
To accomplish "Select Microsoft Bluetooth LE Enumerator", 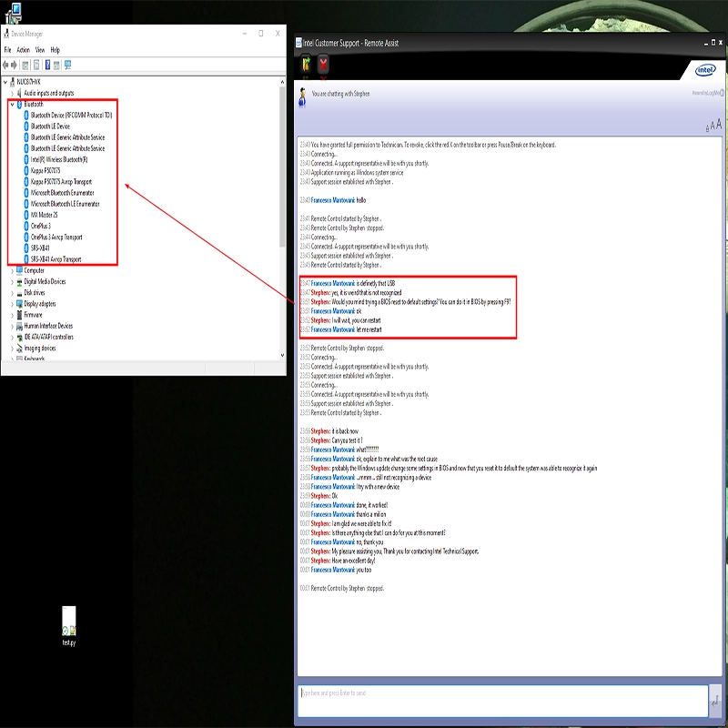I will click(65, 204).
